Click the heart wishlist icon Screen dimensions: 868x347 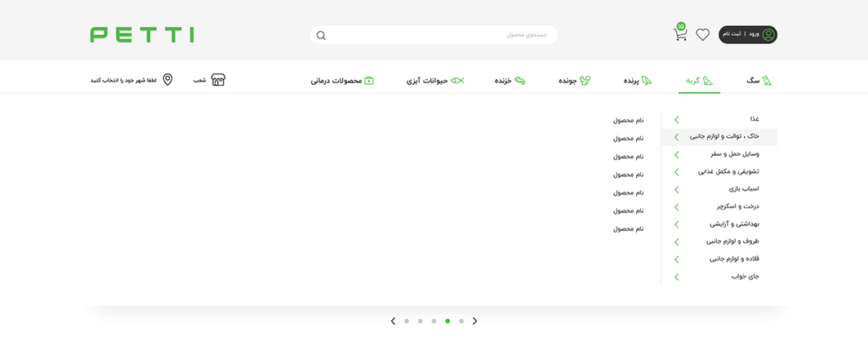pyautogui.click(x=702, y=35)
